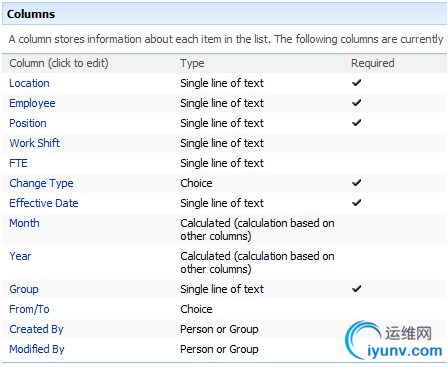Image resolution: width=448 pixels, height=367 pixels.
Task: Click the Required checkmark for Employee
Action: pyautogui.click(x=357, y=103)
